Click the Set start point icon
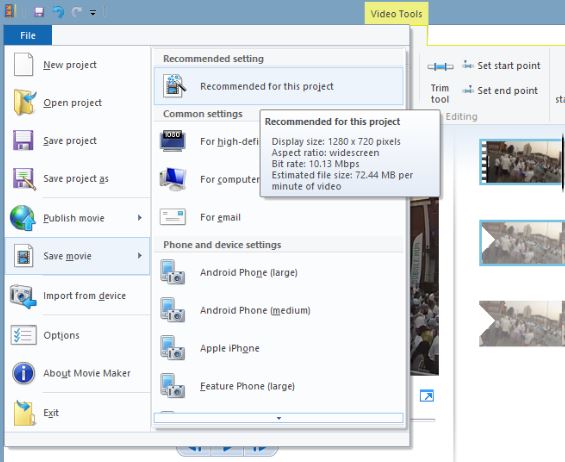565x462 pixels. tap(468, 65)
